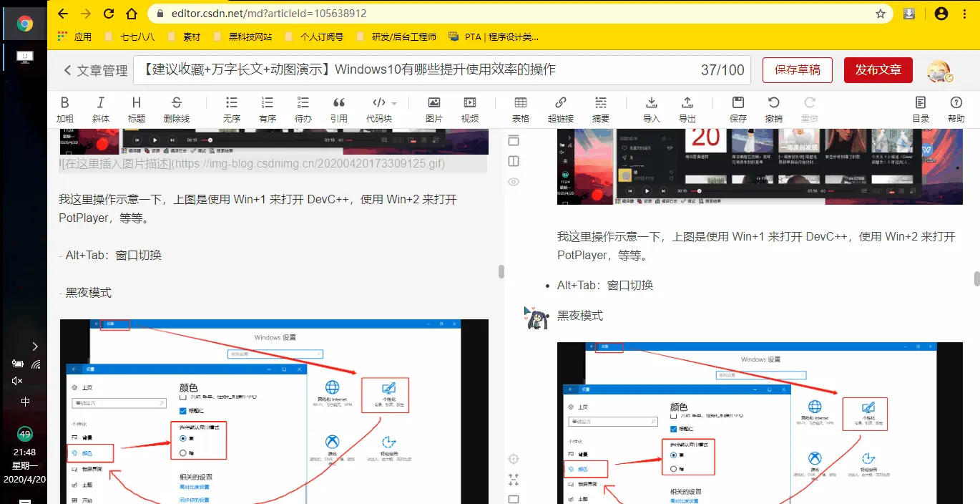Open the 目录 table of contents panel
980x504 pixels.
tap(921, 107)
